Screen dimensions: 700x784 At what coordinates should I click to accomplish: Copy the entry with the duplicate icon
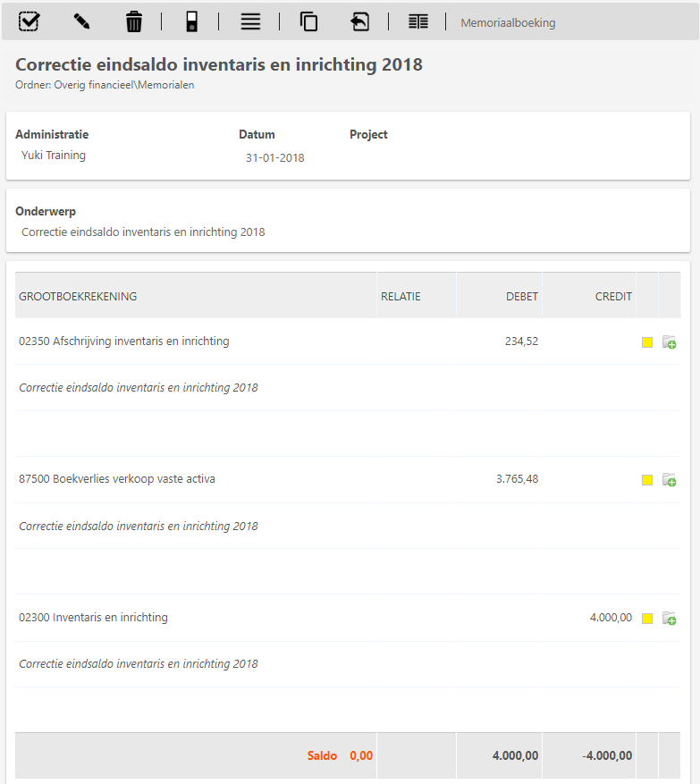pos(308,21)
